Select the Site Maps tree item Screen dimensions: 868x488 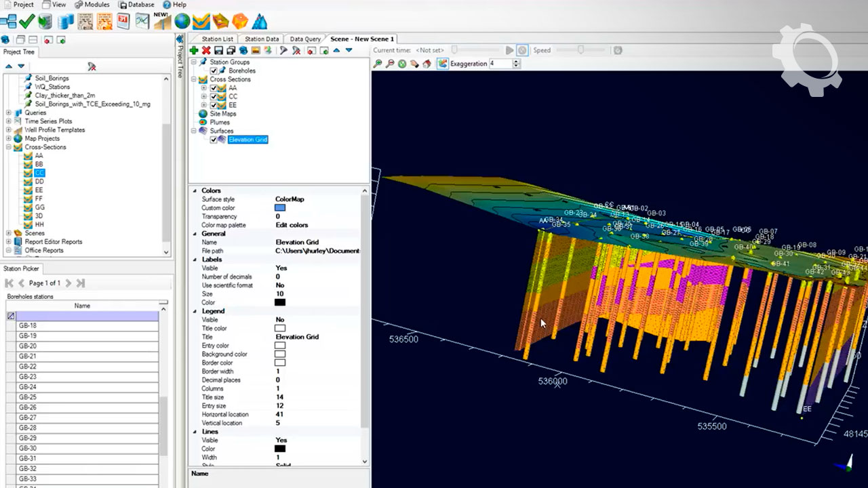pos(222,114)
